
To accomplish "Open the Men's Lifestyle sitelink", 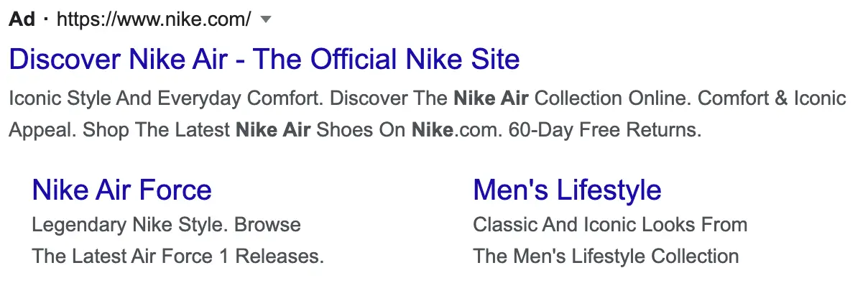I will (567, 190).
